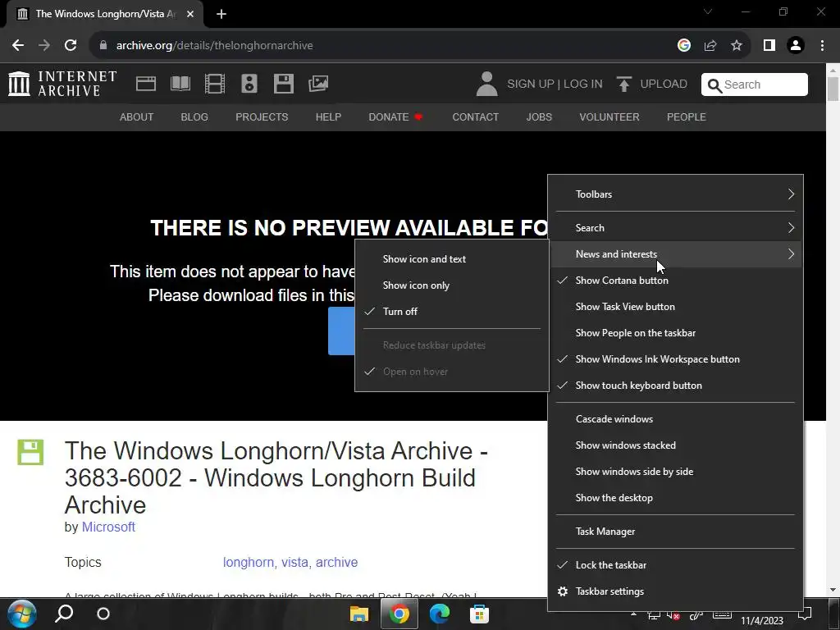Click the Google icon in address bar
This screenshot has width=840, height=630.
tap(683, 46)
